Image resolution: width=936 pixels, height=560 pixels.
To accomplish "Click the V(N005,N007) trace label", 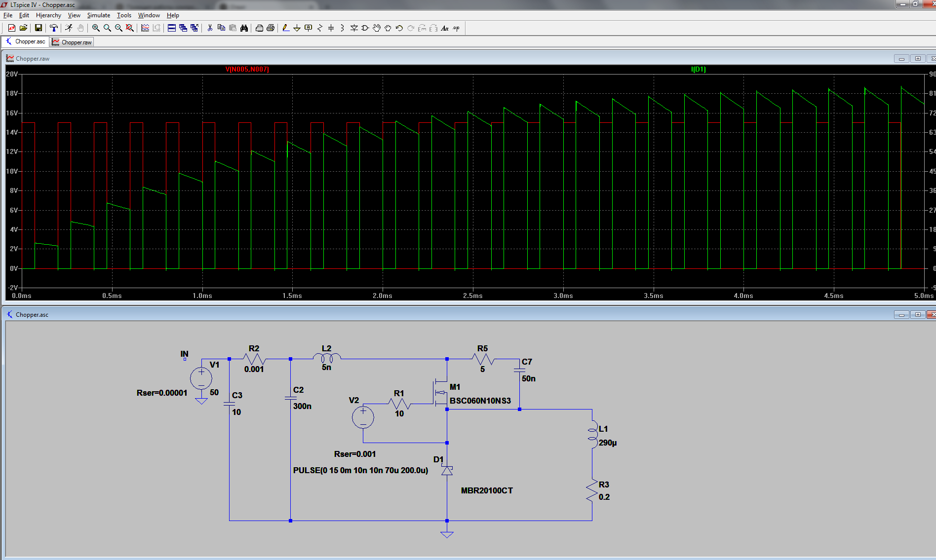I will click(247, 70).
